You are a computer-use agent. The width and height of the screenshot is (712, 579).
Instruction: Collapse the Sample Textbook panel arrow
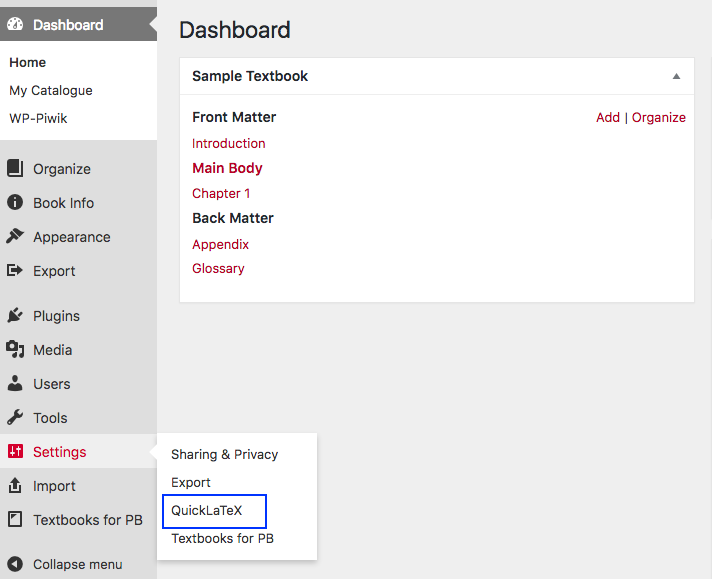pyautogui.click(x=677, y=76)
